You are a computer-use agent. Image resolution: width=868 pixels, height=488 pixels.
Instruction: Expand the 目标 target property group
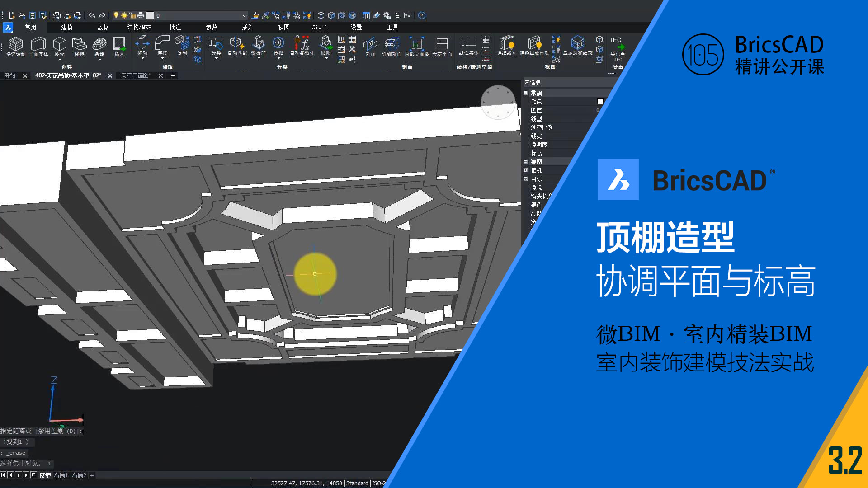pos(526,179)
